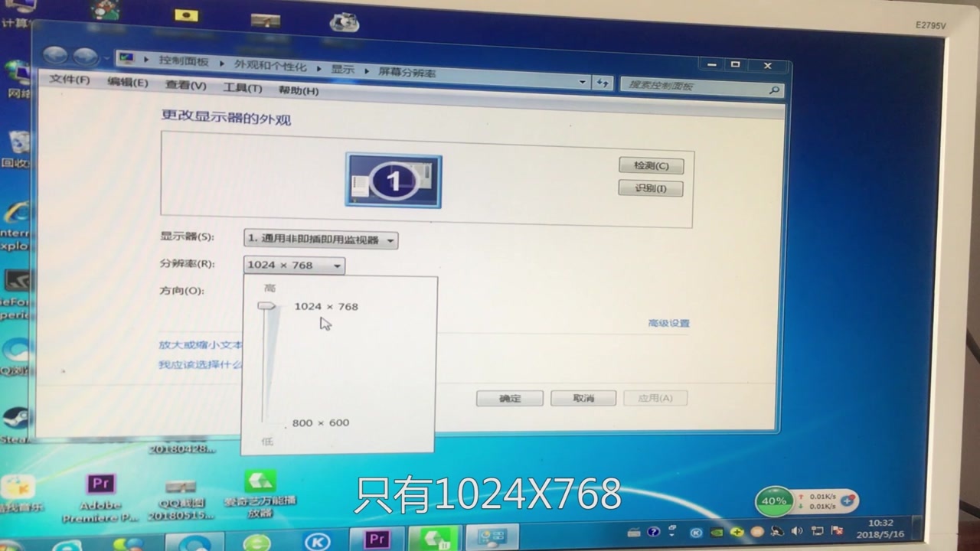Screen dimensions: 980x551
Task: Switch to green player app in taskbar
Action: (x=434, y=539)
